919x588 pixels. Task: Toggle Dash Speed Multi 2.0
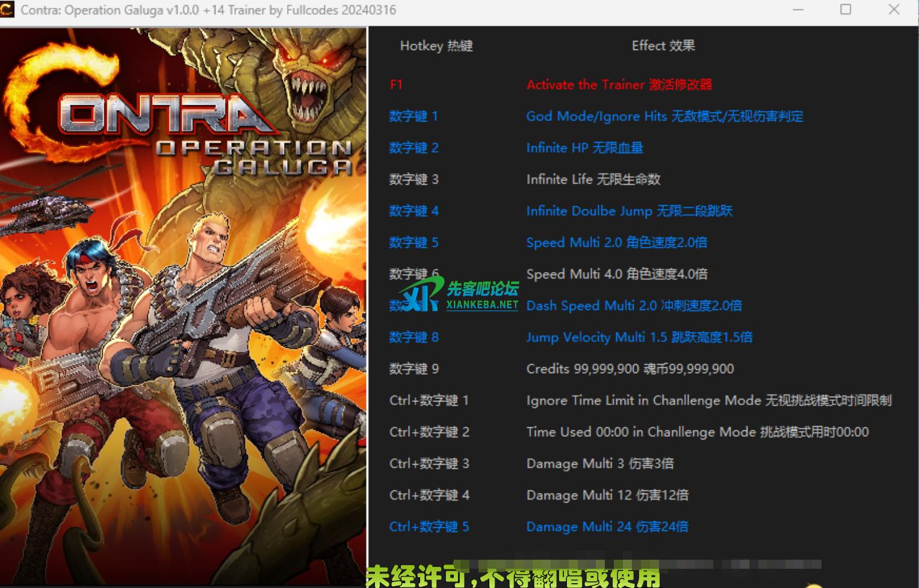point(634,306)
